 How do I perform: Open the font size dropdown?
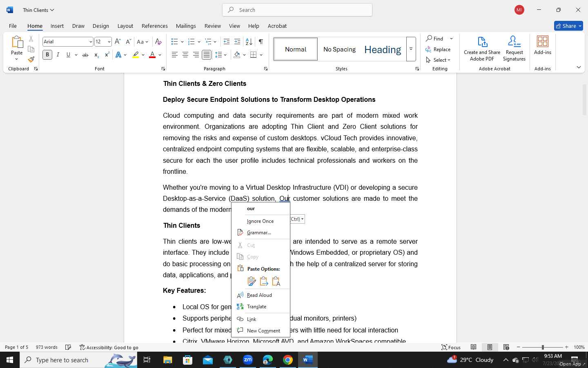coord(109,42)
